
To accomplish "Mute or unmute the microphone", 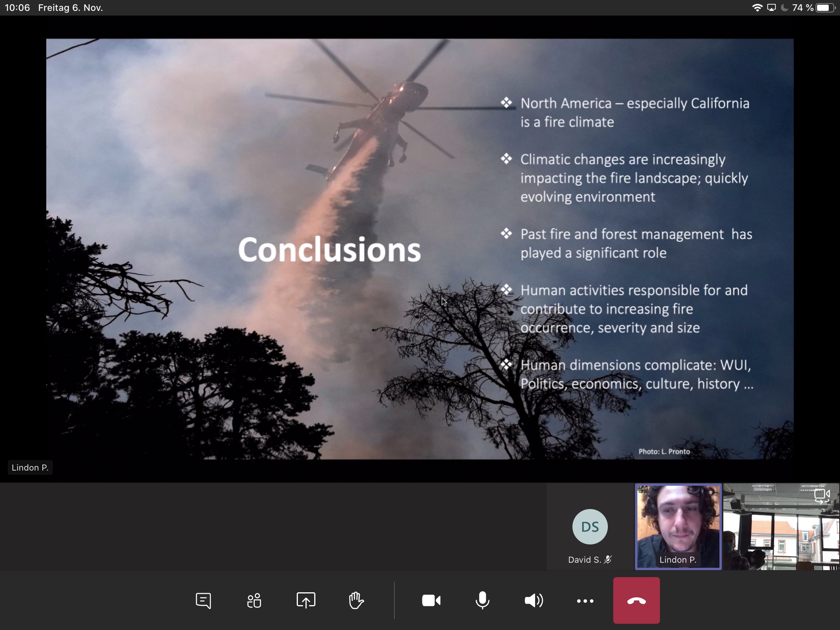I will (x=482, y=600).
